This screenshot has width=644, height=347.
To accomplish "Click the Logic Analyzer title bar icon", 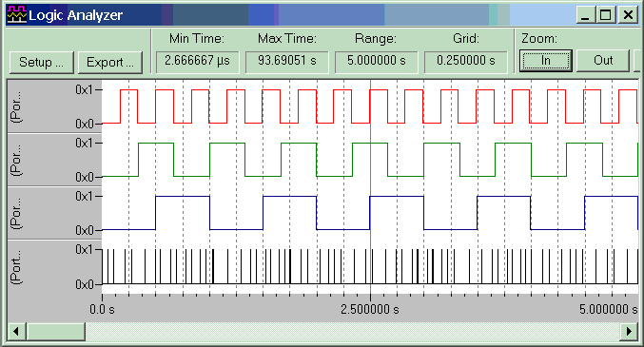I will (x=17, y=15).
